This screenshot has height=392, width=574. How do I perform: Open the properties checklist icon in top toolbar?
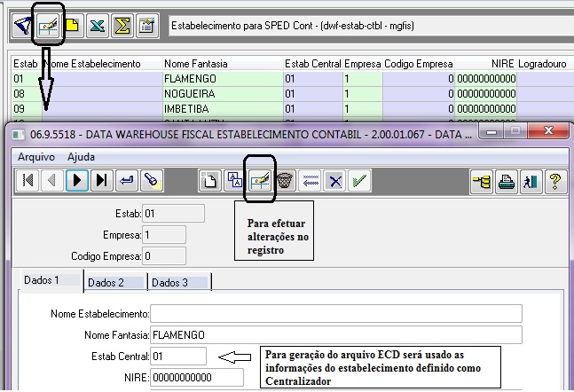pos(146,26)
